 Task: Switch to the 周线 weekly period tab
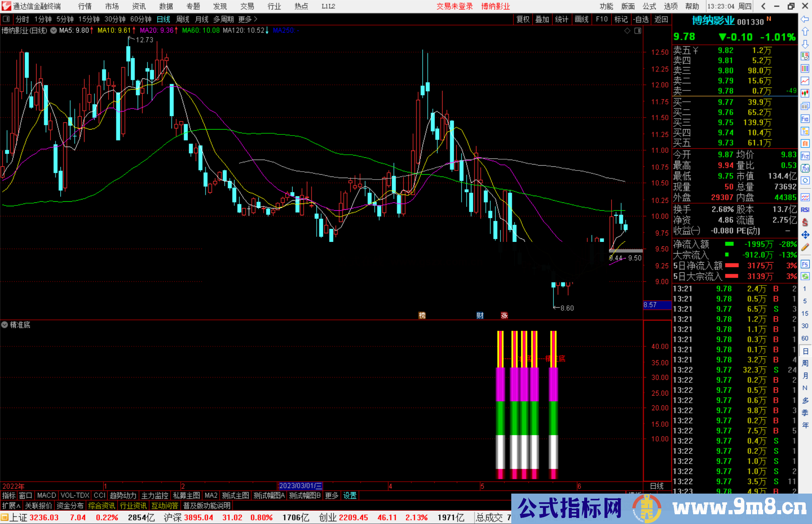click(x=182, y=19)
